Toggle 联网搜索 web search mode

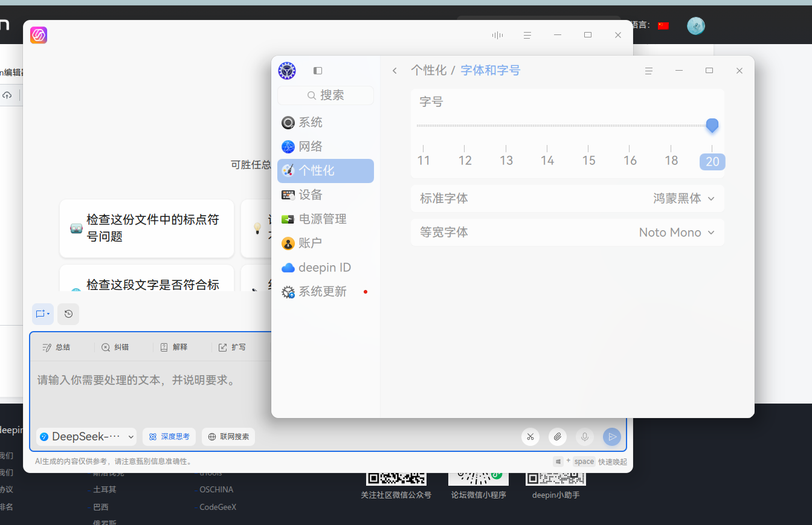click(228, 437)
